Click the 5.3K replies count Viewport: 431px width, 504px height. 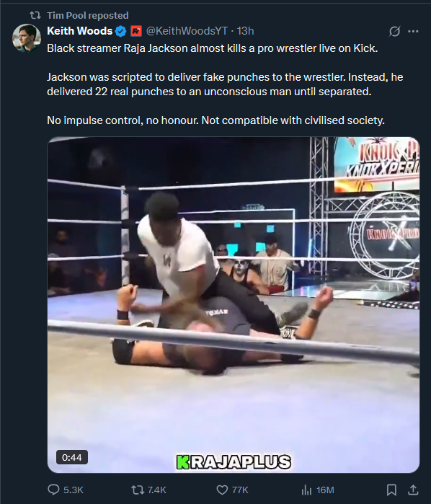click(74, 490)
